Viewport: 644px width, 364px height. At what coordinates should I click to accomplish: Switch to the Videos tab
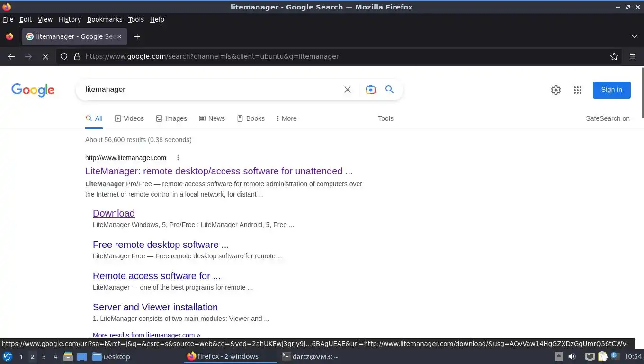(x=129, y=118)
